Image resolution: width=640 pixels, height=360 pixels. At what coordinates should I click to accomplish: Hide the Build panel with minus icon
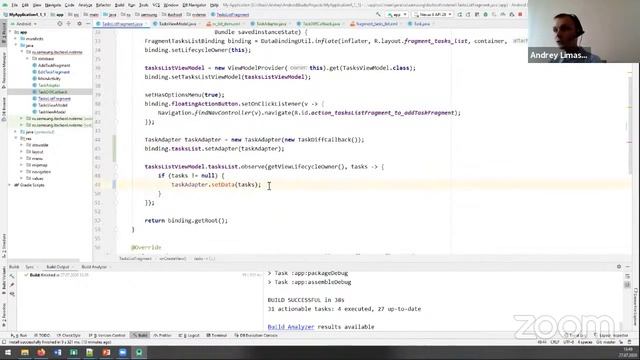click(628, 267)
